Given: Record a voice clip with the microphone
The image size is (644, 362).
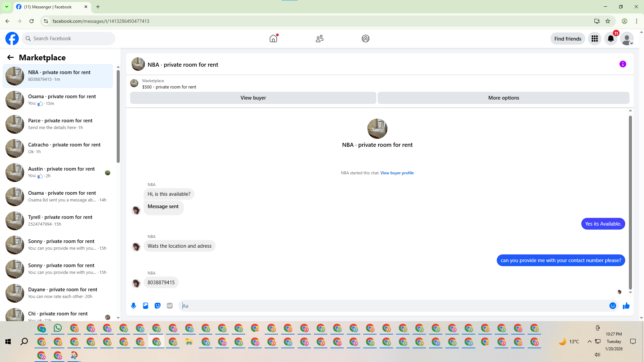Looking at the screenshot, I should (x=133, y=306).
